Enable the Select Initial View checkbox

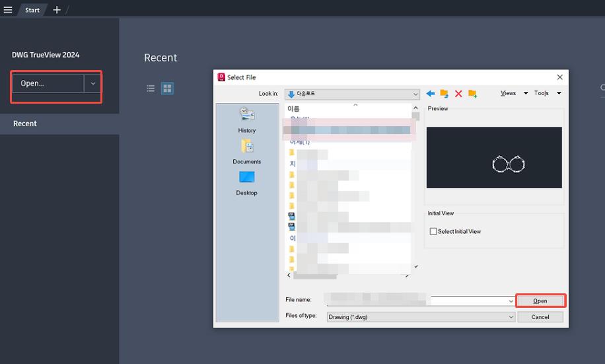point(433,231)
